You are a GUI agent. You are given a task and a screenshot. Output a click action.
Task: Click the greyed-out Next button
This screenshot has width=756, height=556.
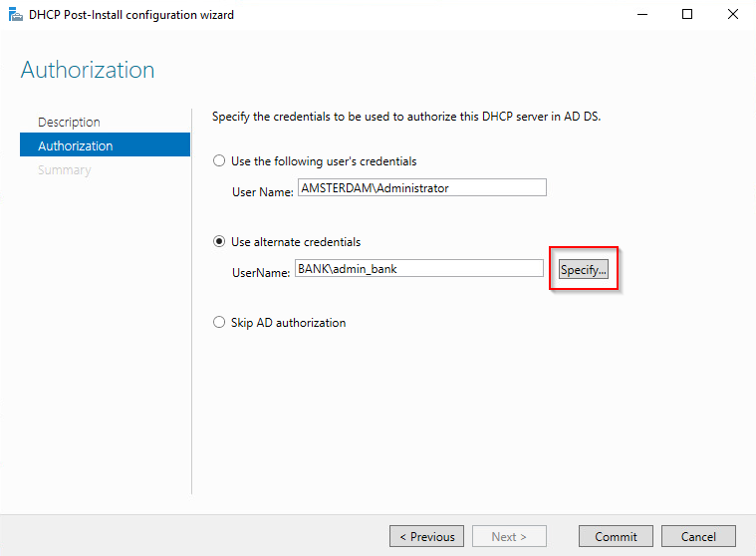(509, 536)
